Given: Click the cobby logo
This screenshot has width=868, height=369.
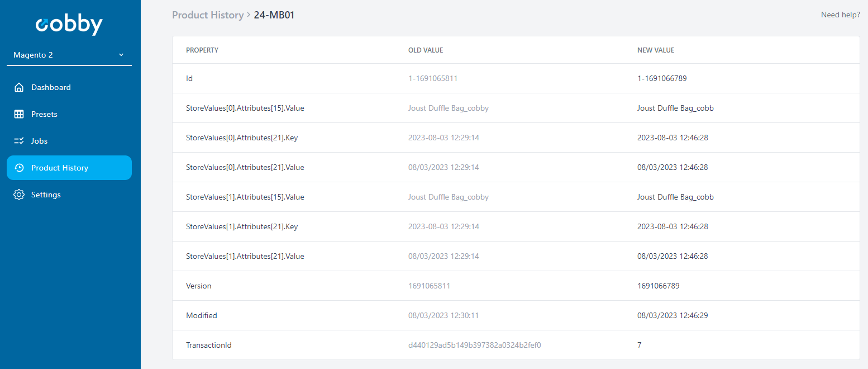Looking at the screenshot, I should click(69, 25).
